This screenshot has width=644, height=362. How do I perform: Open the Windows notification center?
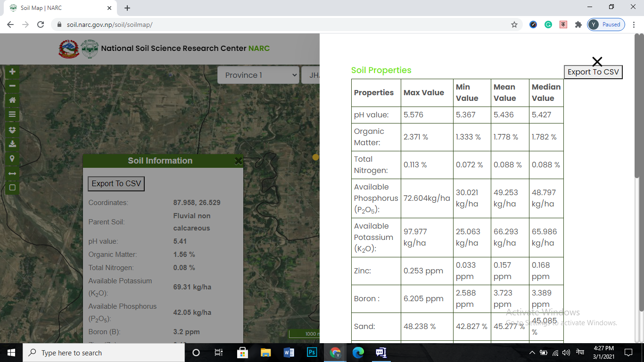[628, 353]
